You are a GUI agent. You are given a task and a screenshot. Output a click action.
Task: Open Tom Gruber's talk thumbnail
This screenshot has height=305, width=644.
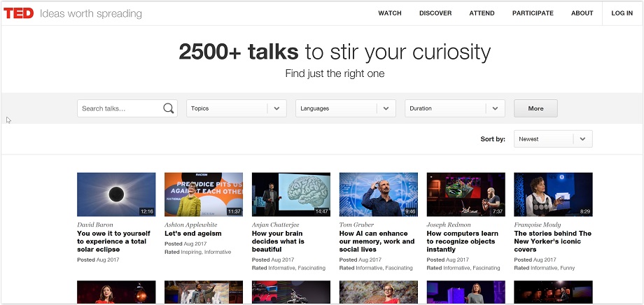click(x=379, y=194)
